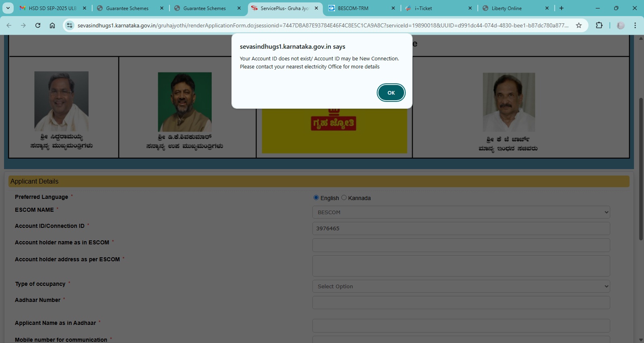This screenshot has width=644, height=343.
Task: Click the D.K. Shivakumar portrait photo
Action: coord(185,102)
